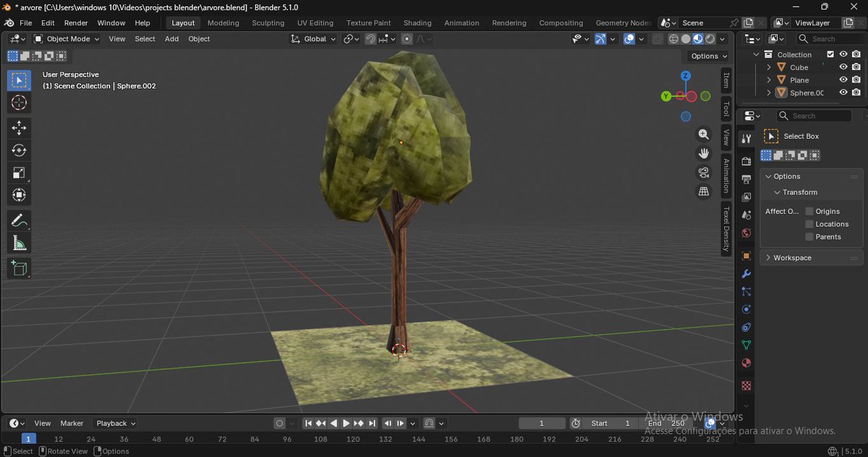Open the Render properties tab
This screenshot has height=457, width=868.
746,161
